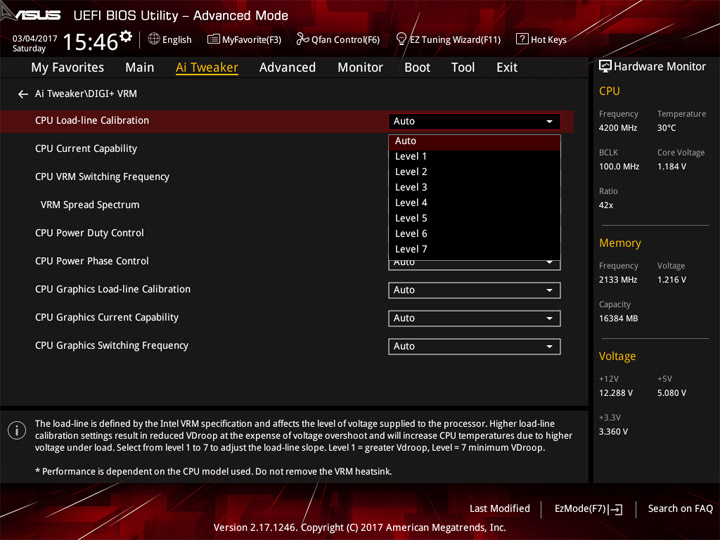
Task: Launch EZ Tuning Wizard(F11) bulb icon
Action: 401,39
